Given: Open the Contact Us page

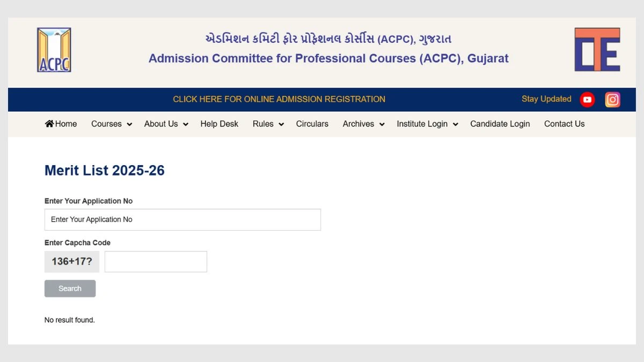Looking at the screenshot, I should coord(565,124).
